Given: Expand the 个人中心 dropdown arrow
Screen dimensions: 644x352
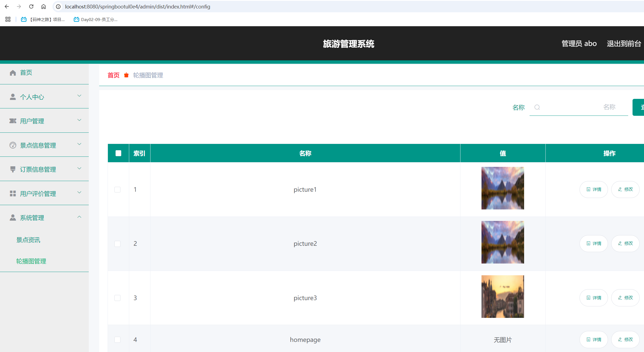Looking at the screenshot, I should 79,96.
